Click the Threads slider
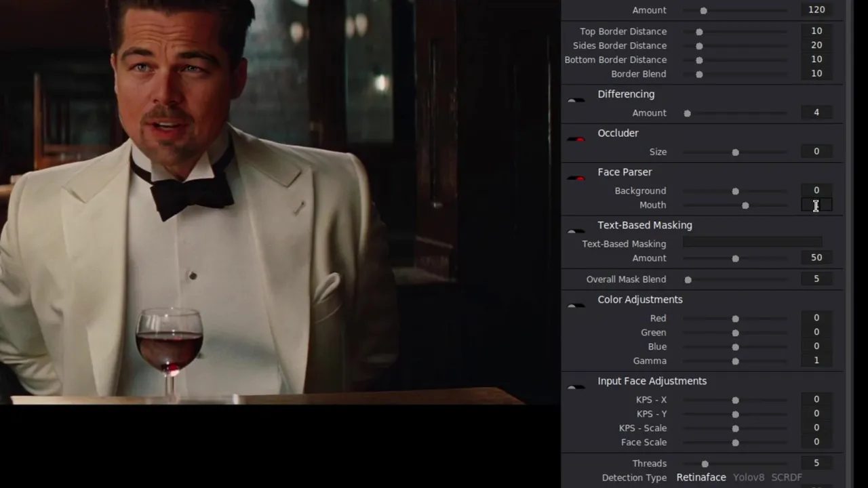 (x=735, y=464)
